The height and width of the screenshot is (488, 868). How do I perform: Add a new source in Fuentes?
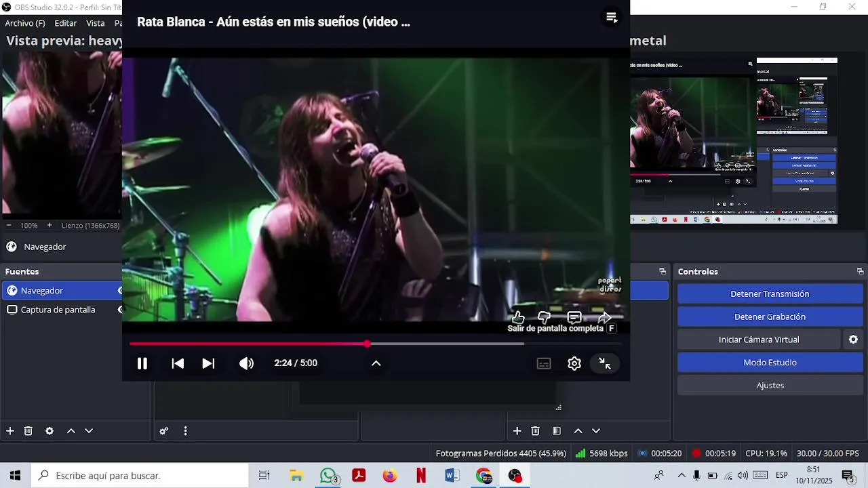click(10, 431)
